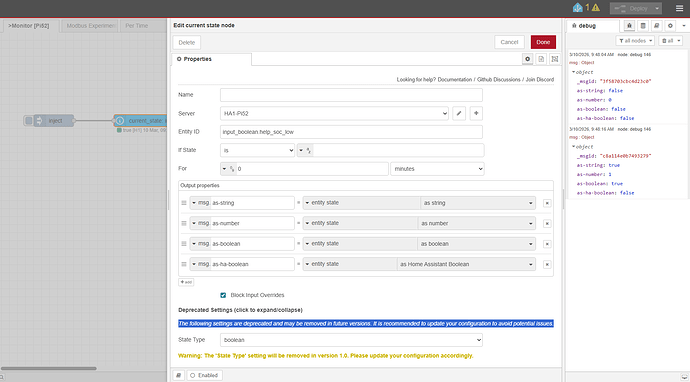Open the 'as Home Assistant Boolean' dropdown
690x382 pixels.
click(x=466, y=264)
